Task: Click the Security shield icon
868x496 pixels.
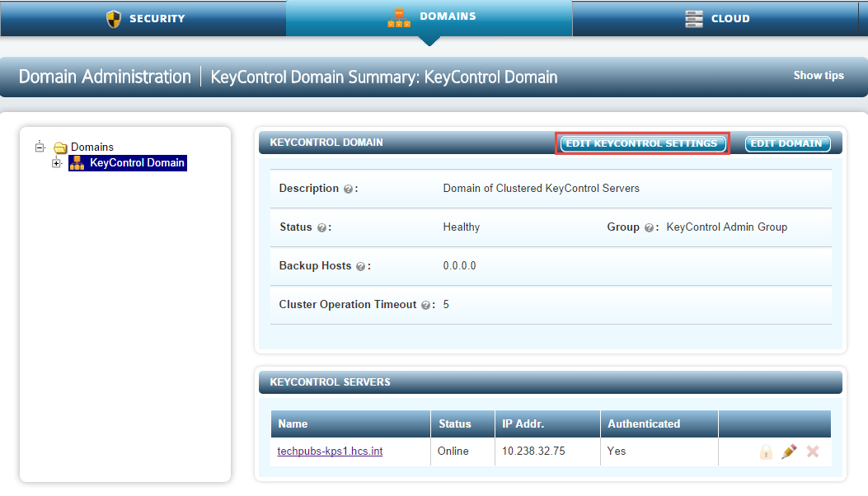Action: pyautogui.click(x=114, y=19)
